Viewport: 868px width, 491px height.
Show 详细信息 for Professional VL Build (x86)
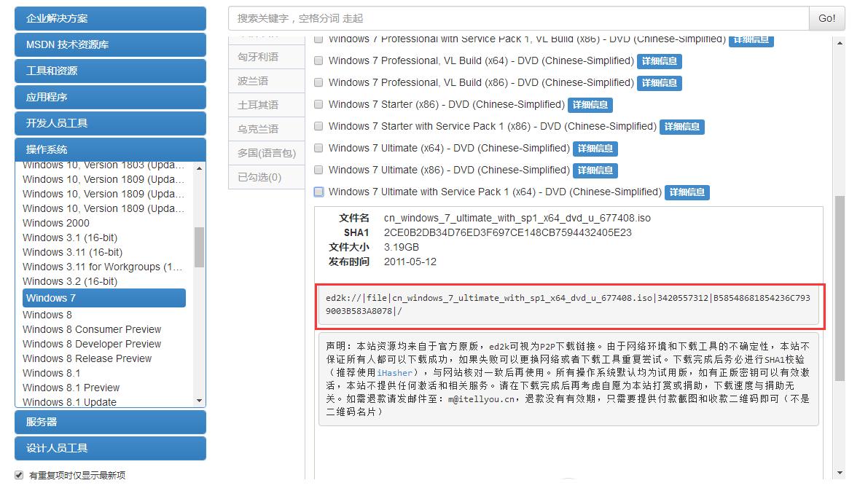pos(660,83)
